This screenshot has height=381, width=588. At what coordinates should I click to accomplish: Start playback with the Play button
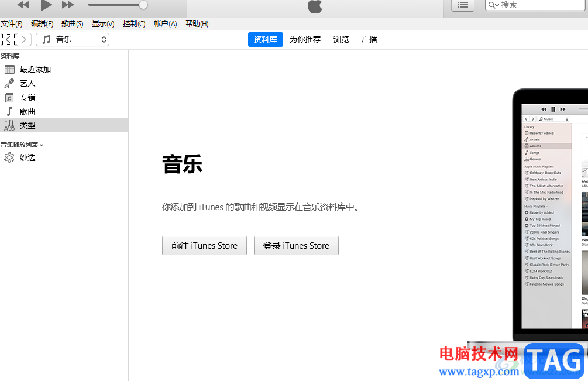46,5
